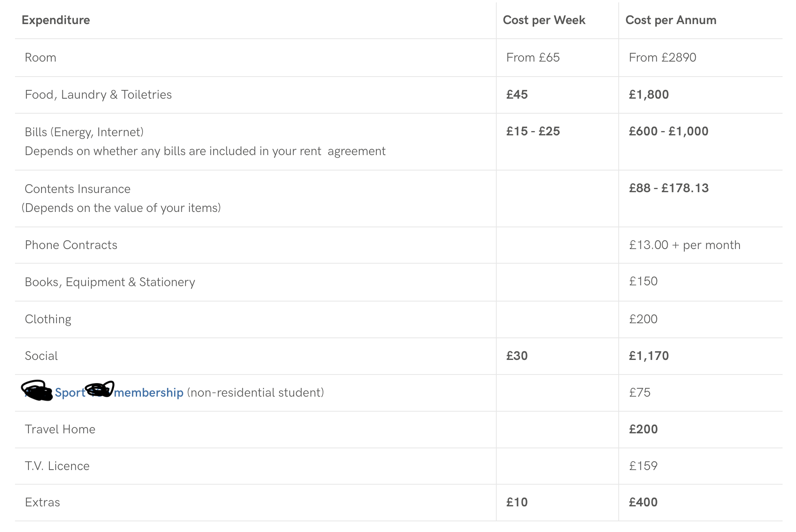Click the £600 - £1,000 bills value

(x=668, y=131)
